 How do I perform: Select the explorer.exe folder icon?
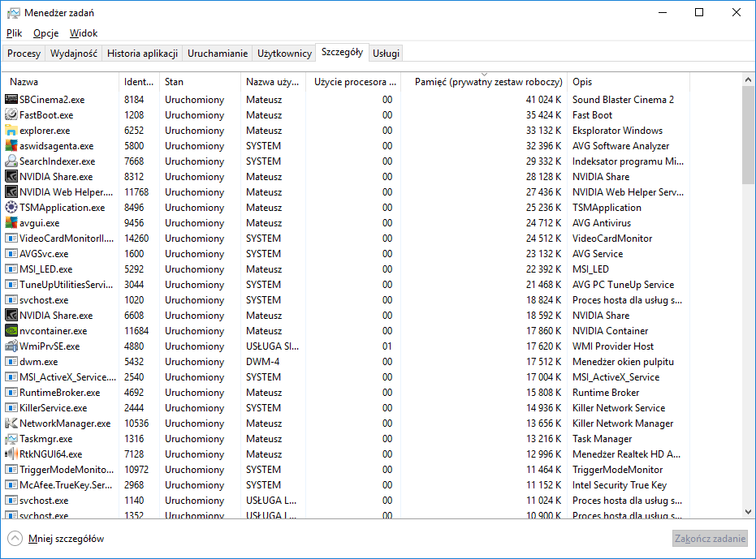(11, 130)
